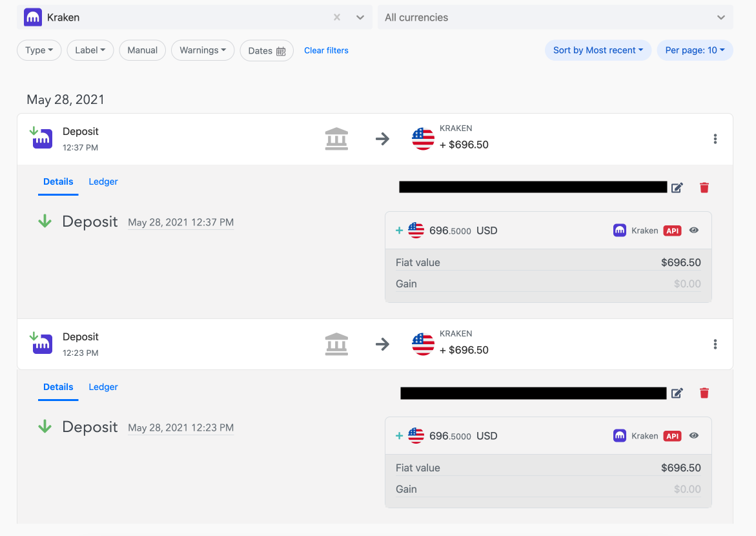
Task: Open the three-dot menu for 12:37 PM deposit
Action: (715, 139)
